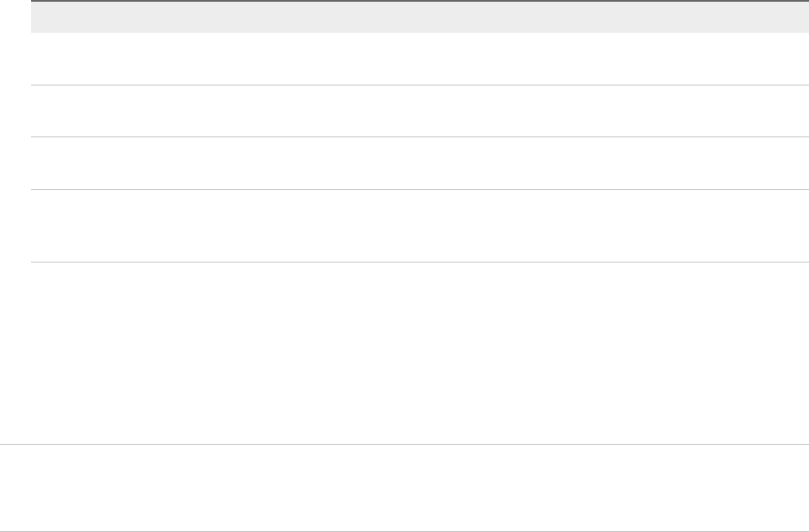Select the second empty table row
The image size is (809, 532).
(420, 111)
